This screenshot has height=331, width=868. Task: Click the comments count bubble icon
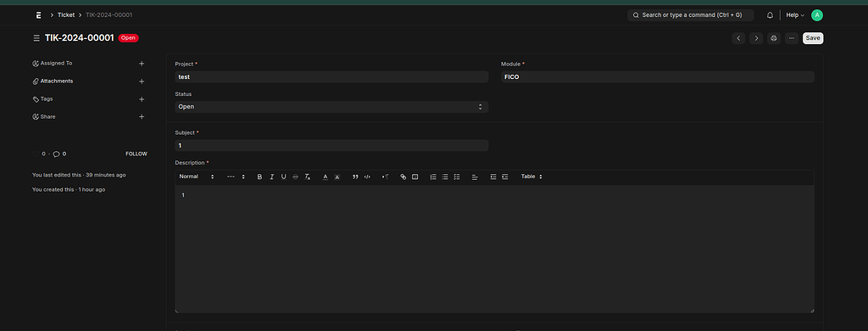pyautogui.click(x=56, y=154)
